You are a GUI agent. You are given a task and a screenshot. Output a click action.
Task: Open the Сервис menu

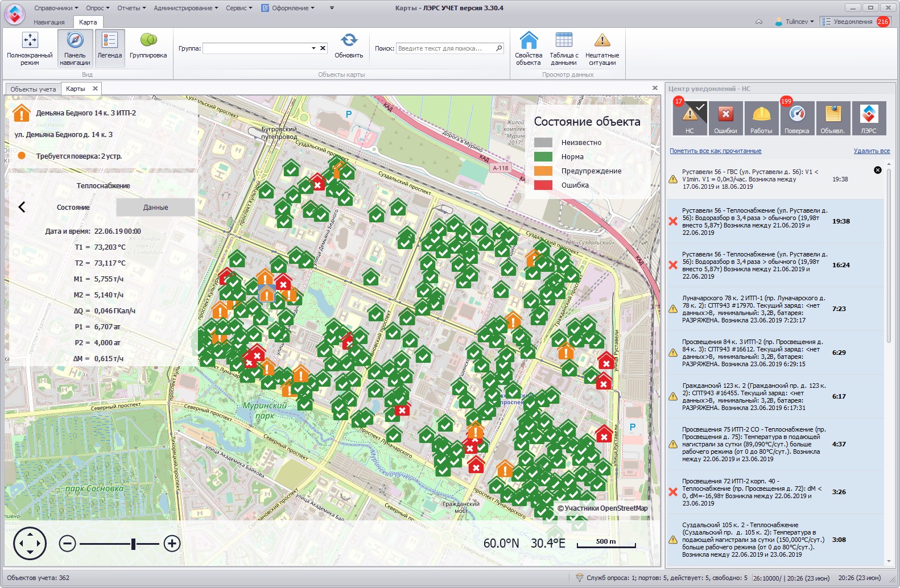click(239, 8)
